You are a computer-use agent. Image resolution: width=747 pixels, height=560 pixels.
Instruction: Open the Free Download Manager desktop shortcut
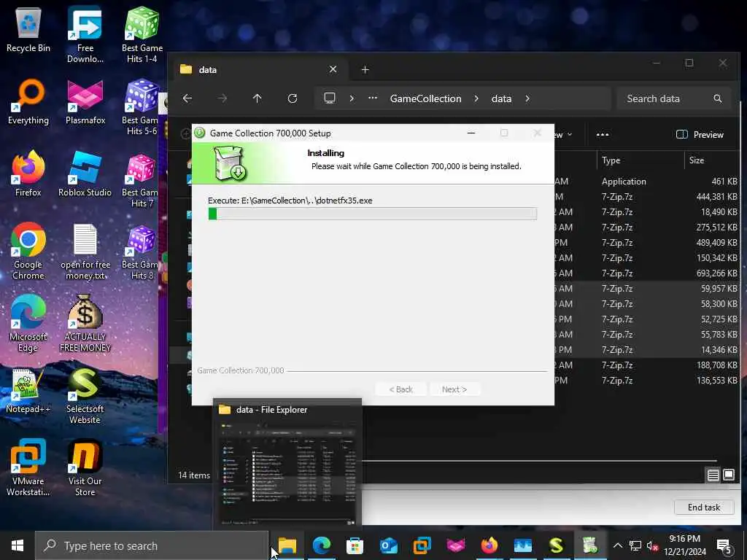tap(85, 34)
